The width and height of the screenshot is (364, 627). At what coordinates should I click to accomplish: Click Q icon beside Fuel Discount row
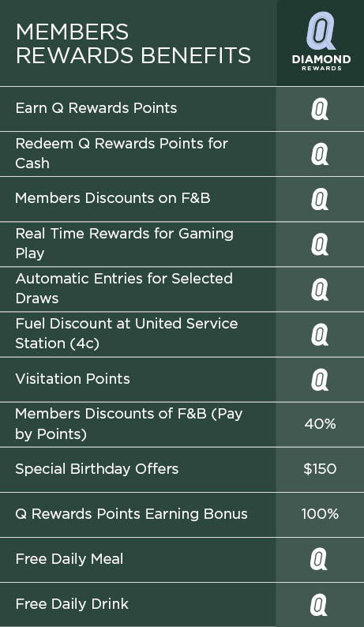pos(320,335)
